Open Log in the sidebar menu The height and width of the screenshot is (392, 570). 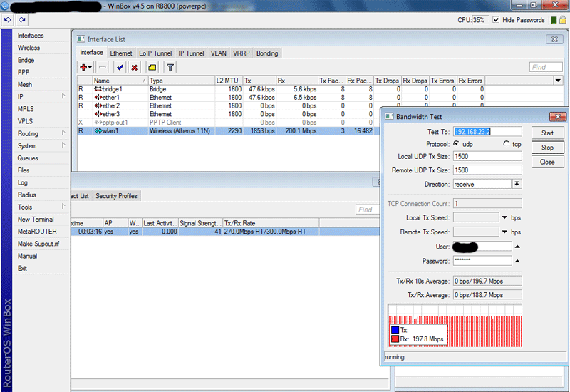pyautogui.click(x=23, y=182)
